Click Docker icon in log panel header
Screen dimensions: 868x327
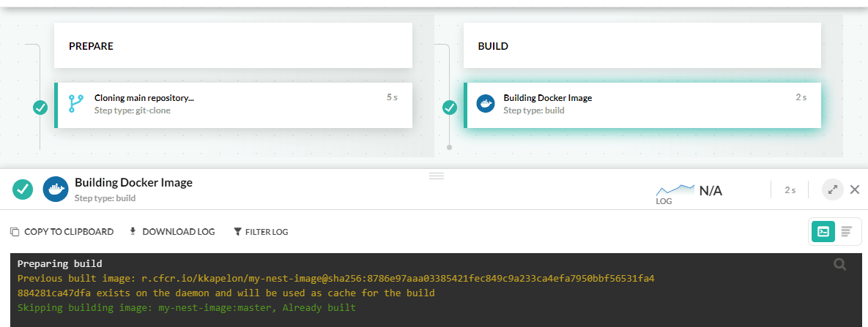pyautogui.click(x=56, y=189)
